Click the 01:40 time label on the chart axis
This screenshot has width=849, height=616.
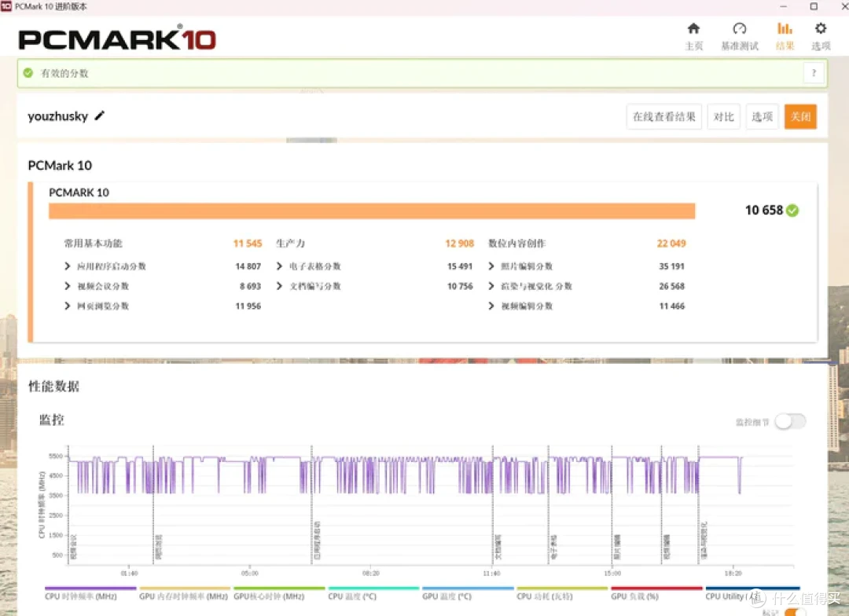[x=129, y=574]
